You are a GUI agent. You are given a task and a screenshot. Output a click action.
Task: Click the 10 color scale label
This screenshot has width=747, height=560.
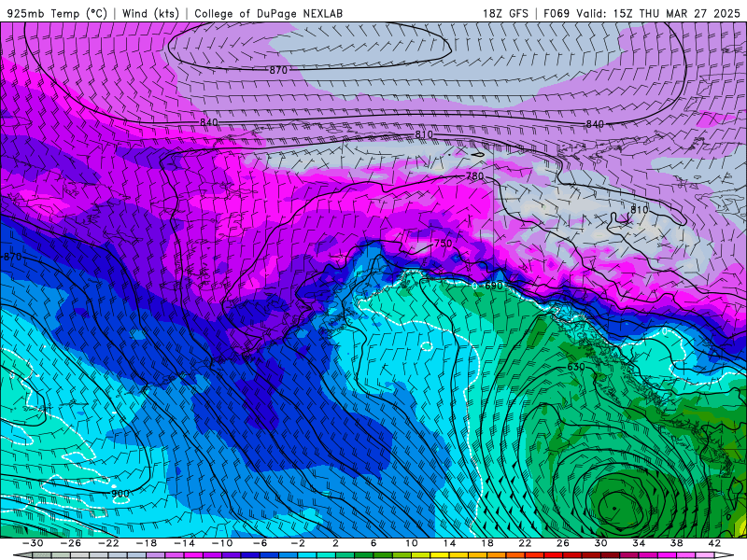412,543
